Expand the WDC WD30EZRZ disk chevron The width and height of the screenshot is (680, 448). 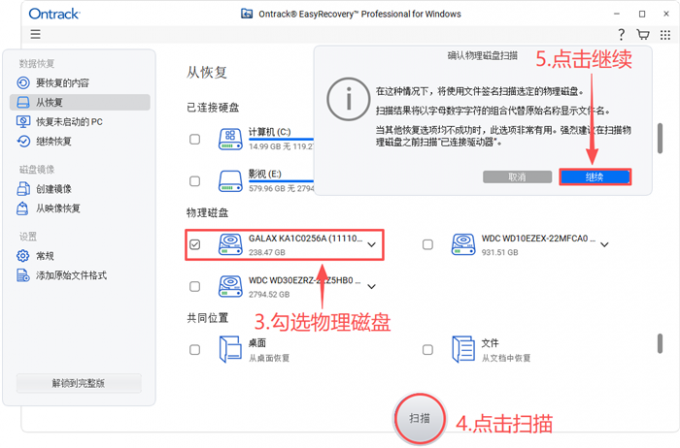372,287
